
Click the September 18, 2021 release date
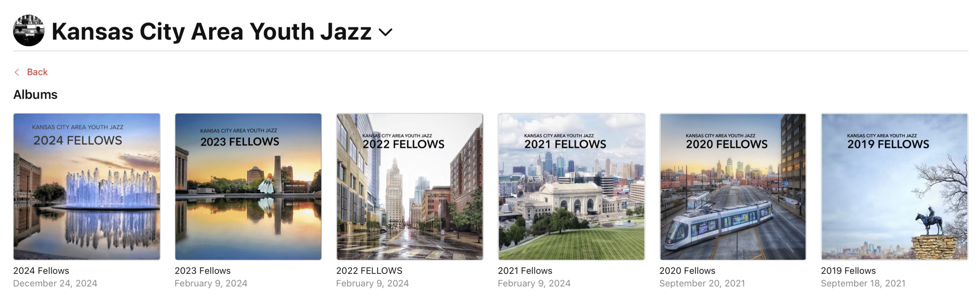(863, 283)
